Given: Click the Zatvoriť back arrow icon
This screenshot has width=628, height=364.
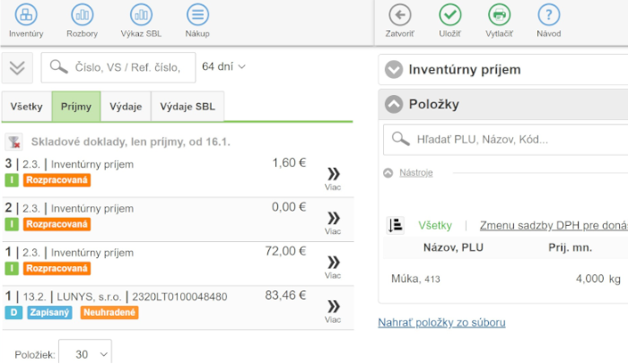Looking at the screenshot, I should point(399,15).
